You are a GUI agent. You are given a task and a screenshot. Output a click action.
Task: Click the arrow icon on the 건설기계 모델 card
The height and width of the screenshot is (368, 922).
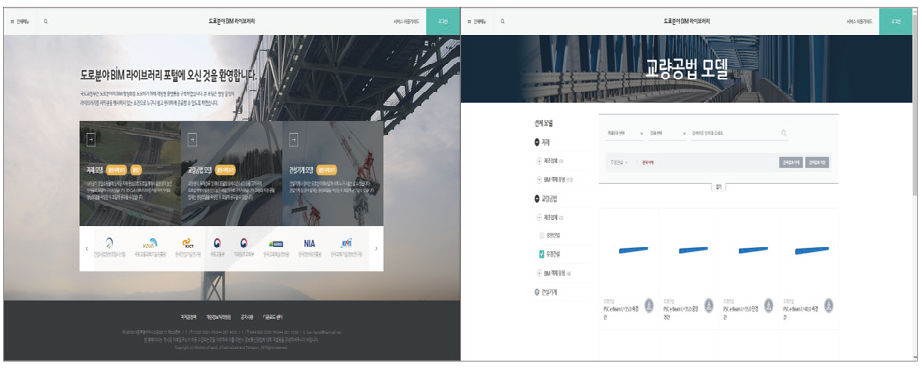(x=293, y=139)
